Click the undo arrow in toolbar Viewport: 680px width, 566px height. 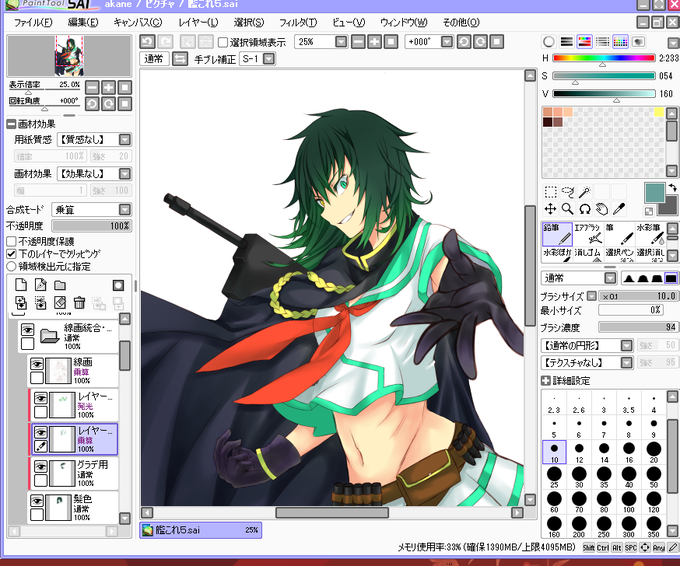147,42
